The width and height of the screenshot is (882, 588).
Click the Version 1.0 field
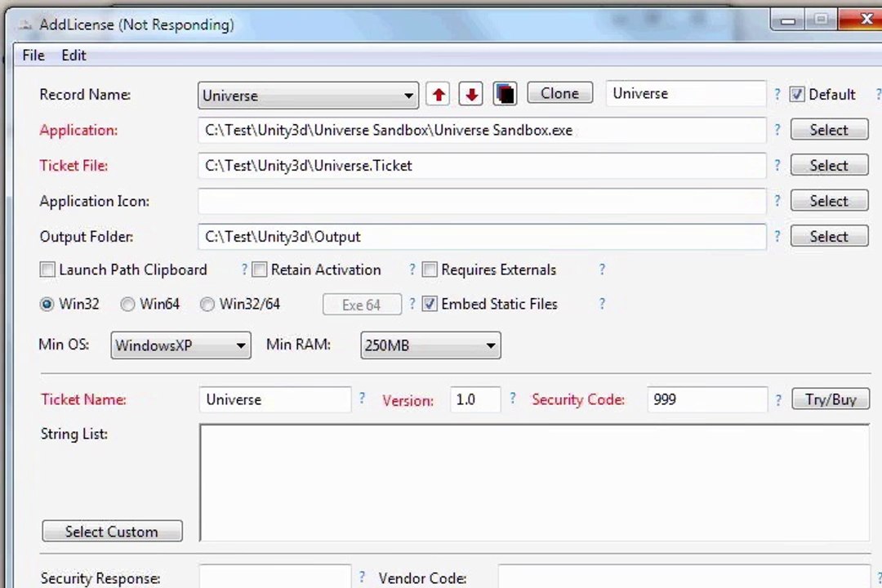[474, 399]
